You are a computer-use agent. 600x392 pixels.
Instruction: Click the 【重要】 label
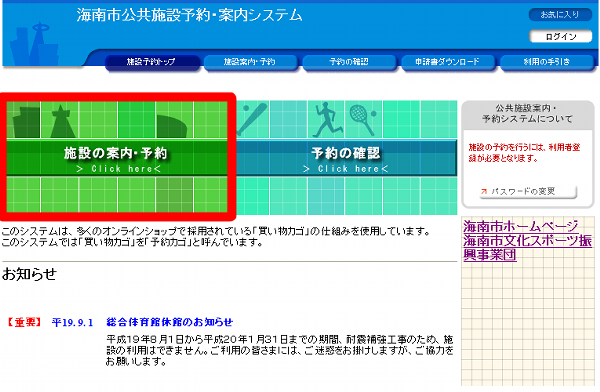(x=24, y=322)
